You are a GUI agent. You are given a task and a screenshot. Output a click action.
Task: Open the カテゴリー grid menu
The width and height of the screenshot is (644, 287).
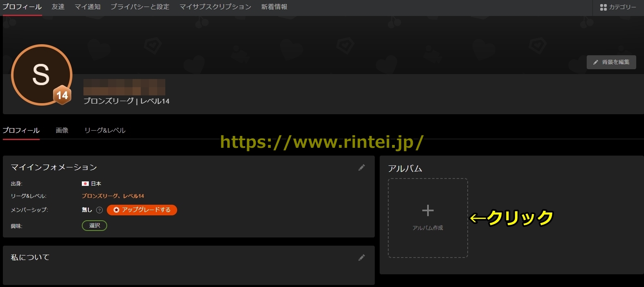coord(618,7)
